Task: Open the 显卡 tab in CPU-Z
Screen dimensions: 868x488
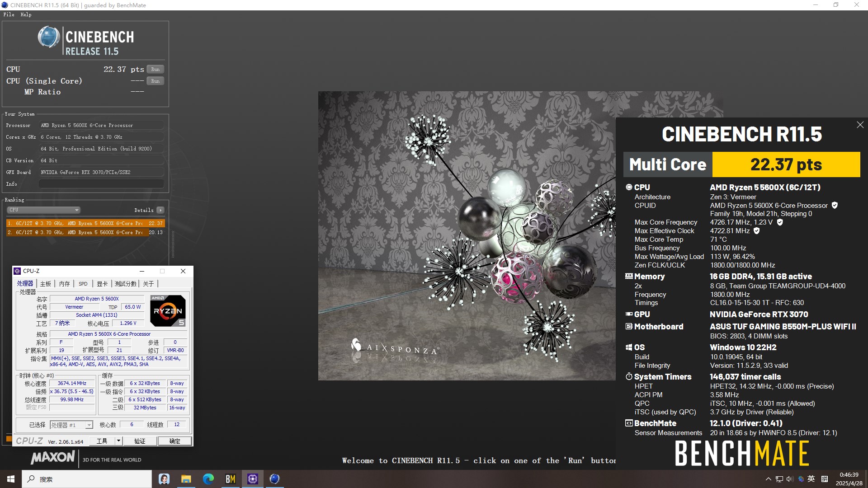Action: 102,284
